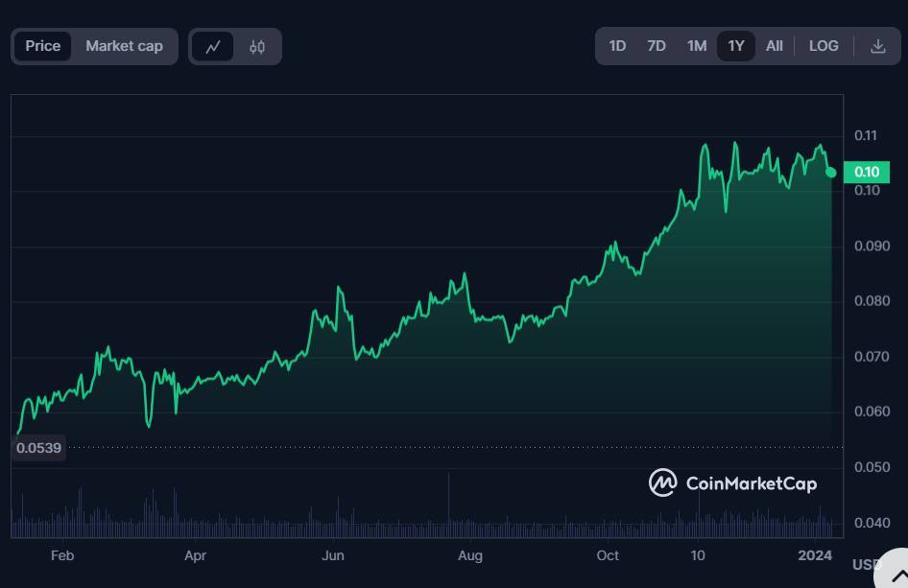The height and width of the screenshot is (588, 908).
Task: Switch to the 1M range tab
Action: tap(697, 45)
